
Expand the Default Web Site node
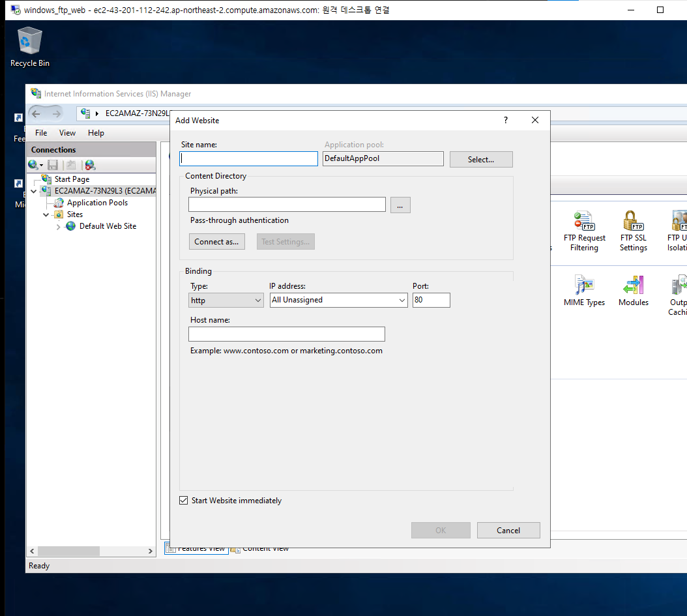click(x=58, y=226)
